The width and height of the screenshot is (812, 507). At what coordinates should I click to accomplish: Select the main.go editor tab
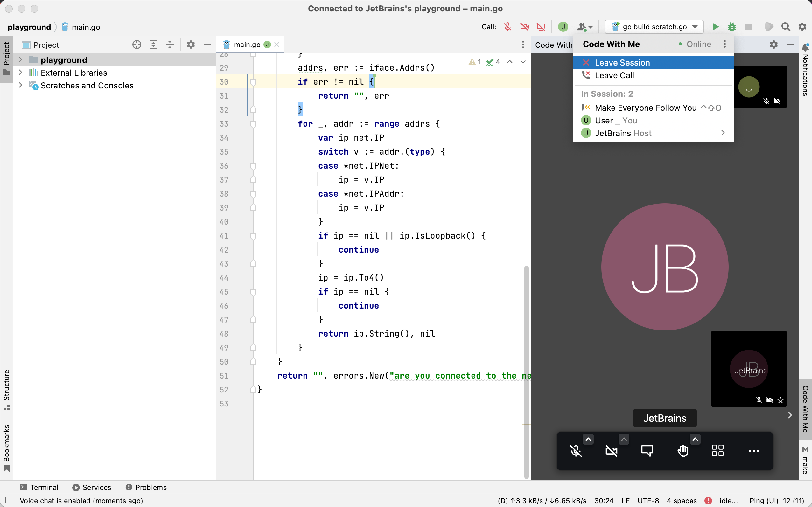pyautogui.click(x=247, y=44)
